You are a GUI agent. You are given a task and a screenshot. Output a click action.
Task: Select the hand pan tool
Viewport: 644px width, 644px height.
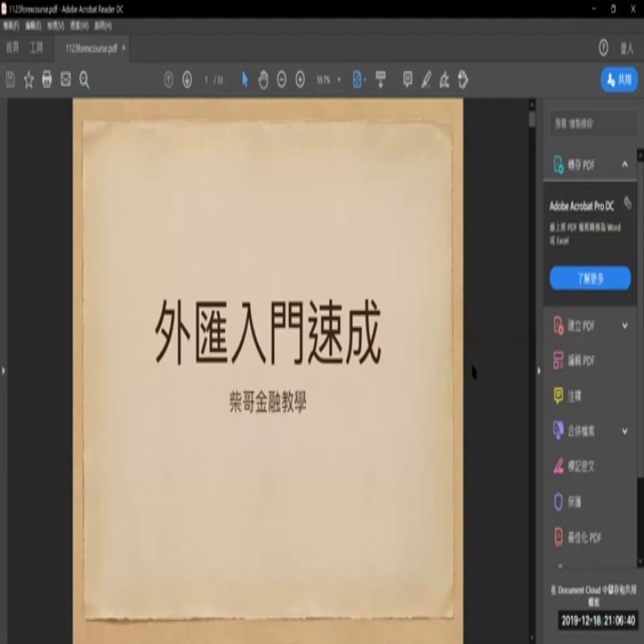[263, 80]
